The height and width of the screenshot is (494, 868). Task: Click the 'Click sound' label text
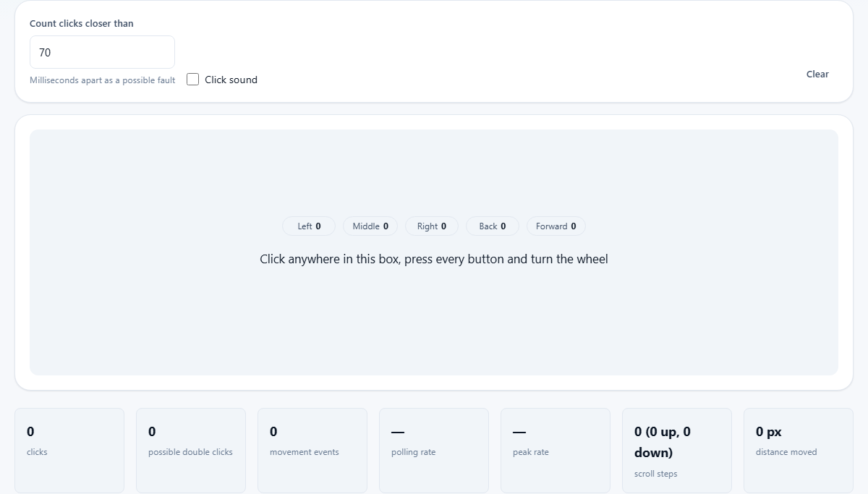231,80
